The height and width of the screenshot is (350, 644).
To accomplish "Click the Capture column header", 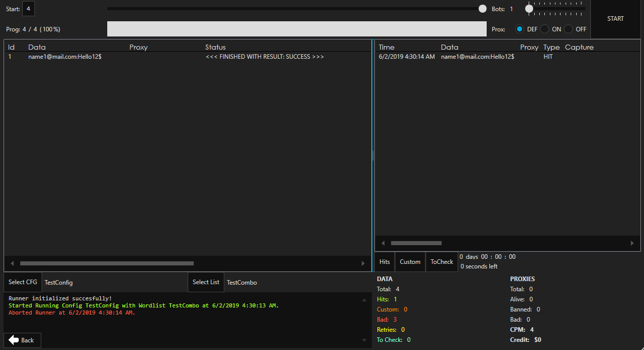I will click(x=579, y=47).
